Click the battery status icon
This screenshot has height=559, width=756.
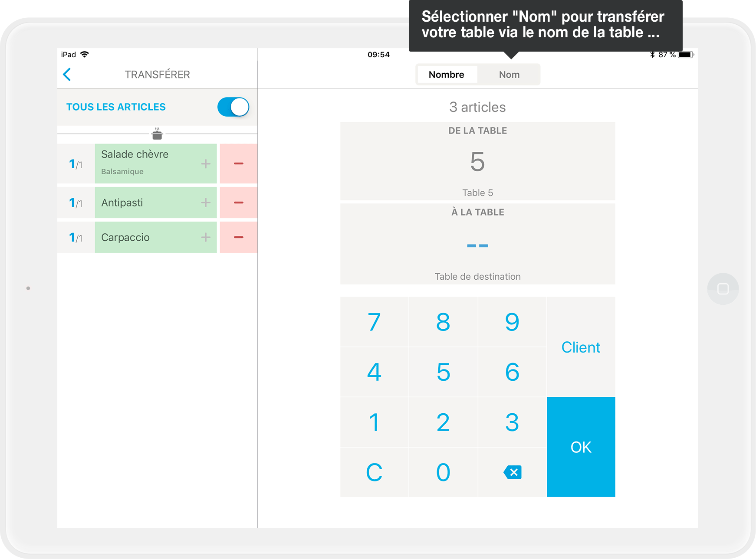coord(686,55)
